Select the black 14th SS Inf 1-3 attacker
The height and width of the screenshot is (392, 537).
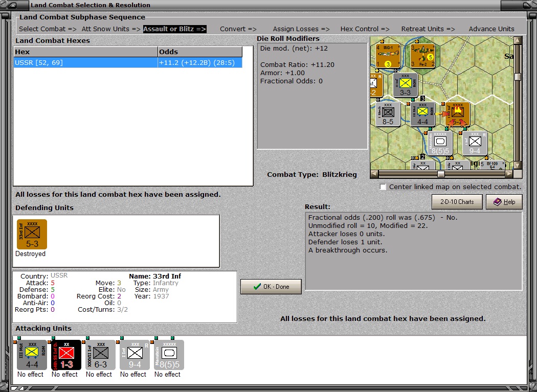[66, 355]
